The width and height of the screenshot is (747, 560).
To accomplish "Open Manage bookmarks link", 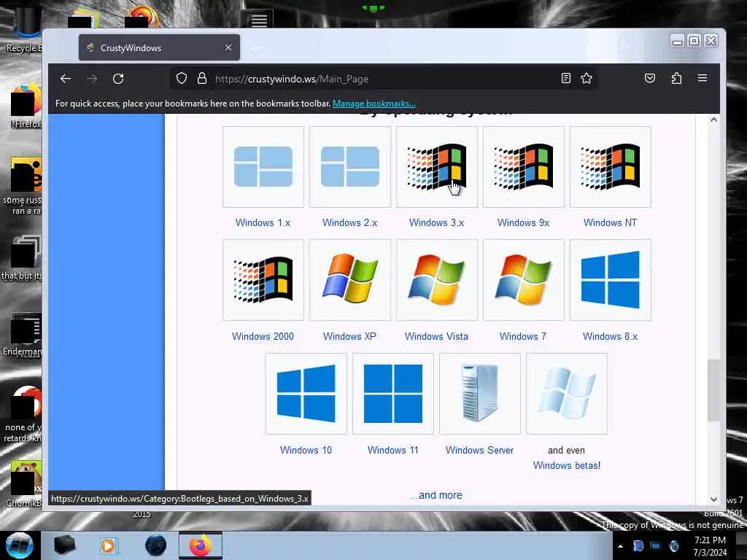I will pyautogui.click(x=374, y=104).
